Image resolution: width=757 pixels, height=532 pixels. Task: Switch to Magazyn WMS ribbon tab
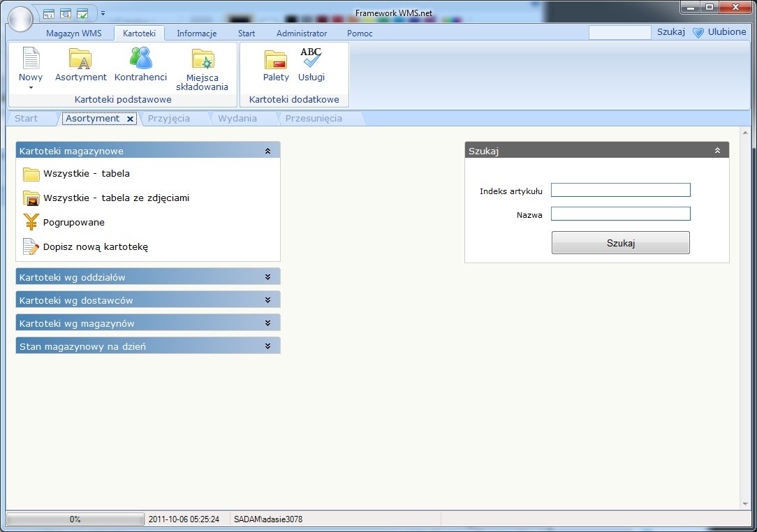(x=73, y=34)
